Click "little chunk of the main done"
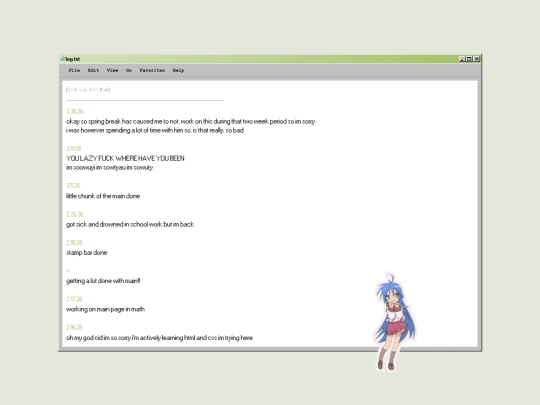The width and height of the screenshot is (540, 405). tap(103, 196)
